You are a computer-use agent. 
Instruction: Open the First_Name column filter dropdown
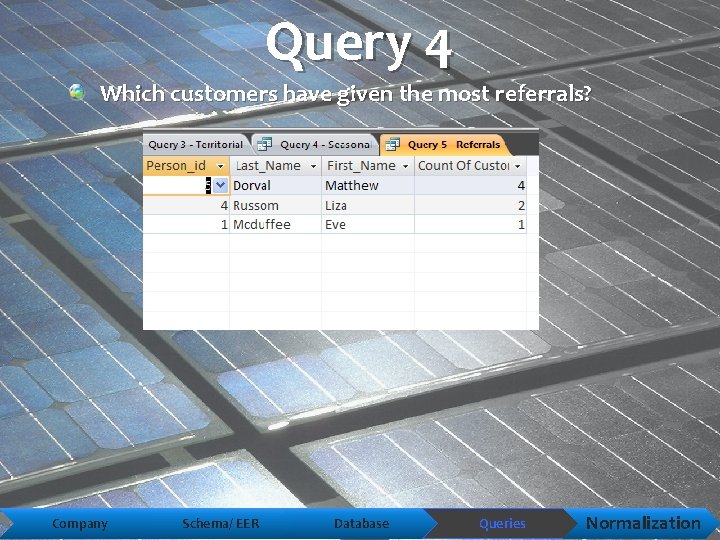point(405,166)
